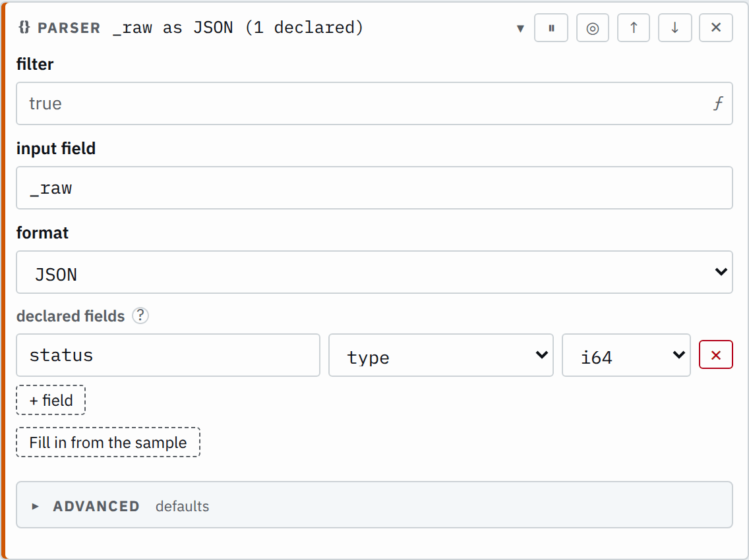Pause the parser step

(551, 28)
